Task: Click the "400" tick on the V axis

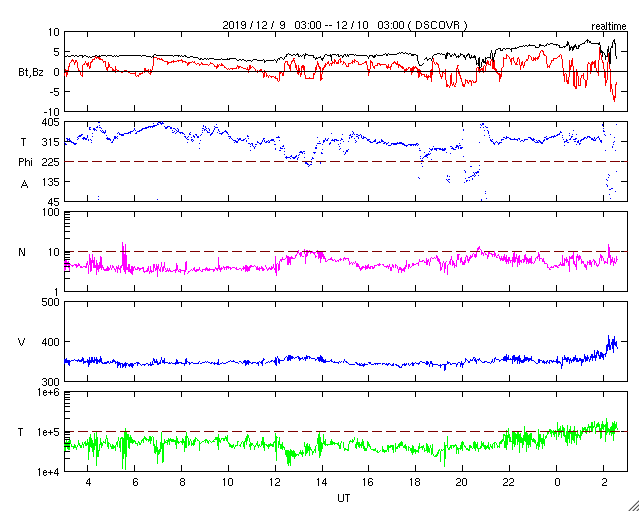Action: point(51,342)
